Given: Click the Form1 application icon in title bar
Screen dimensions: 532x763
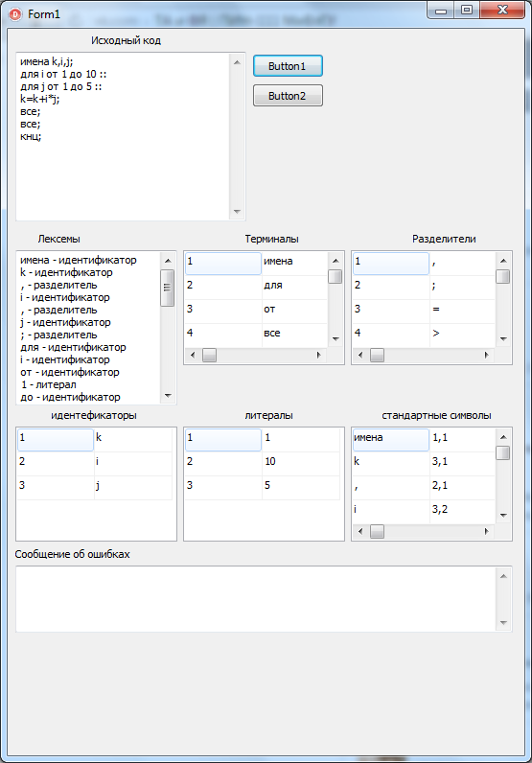Looking at the screenshot, I should point(15,14).
